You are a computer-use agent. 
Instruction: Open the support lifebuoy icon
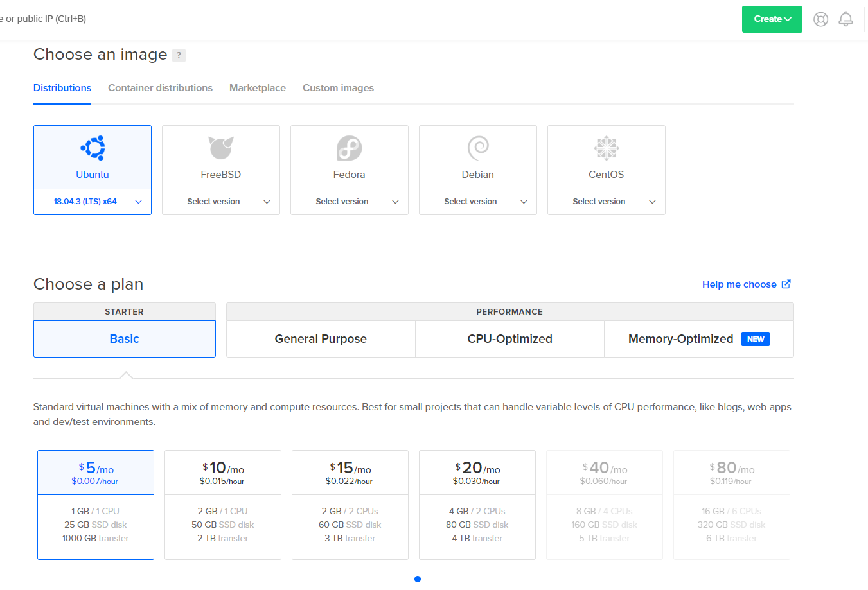tap(820, 19)
